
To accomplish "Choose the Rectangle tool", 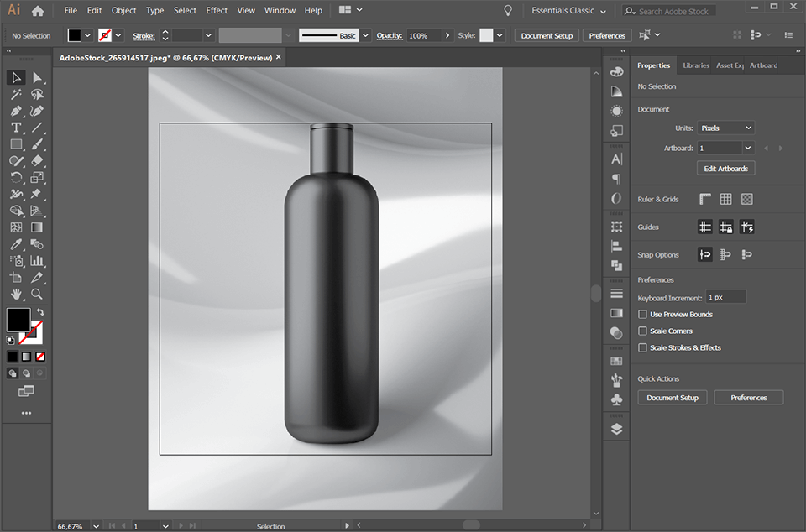I will click(15, 143).
